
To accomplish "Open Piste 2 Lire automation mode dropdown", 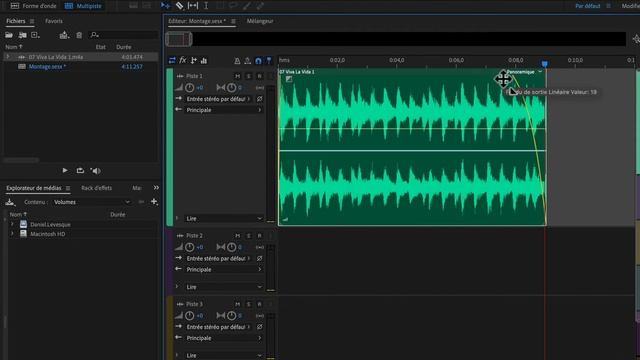I will [223, 287].
